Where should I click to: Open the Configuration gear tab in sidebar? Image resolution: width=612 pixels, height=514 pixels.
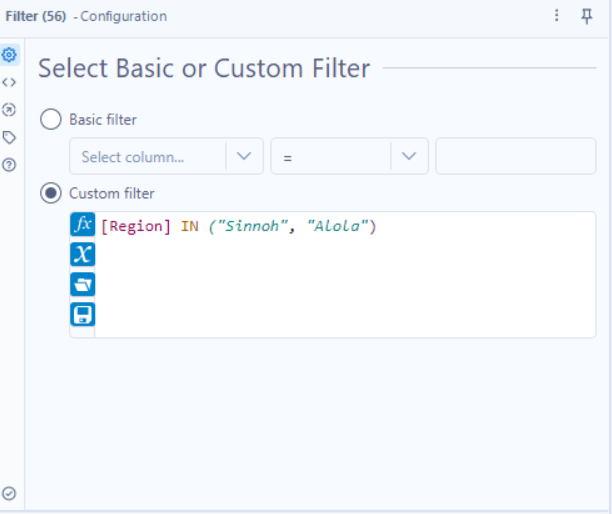tap(10, 54)
